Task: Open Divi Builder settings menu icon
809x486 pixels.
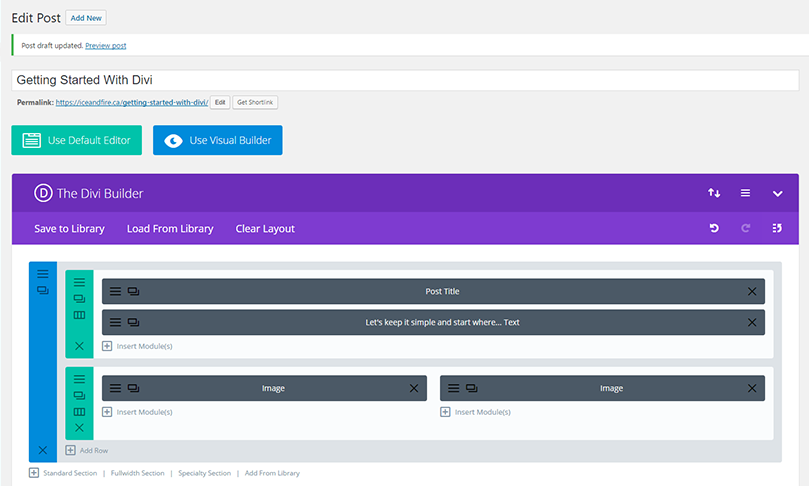Action: tap(746, 193)
